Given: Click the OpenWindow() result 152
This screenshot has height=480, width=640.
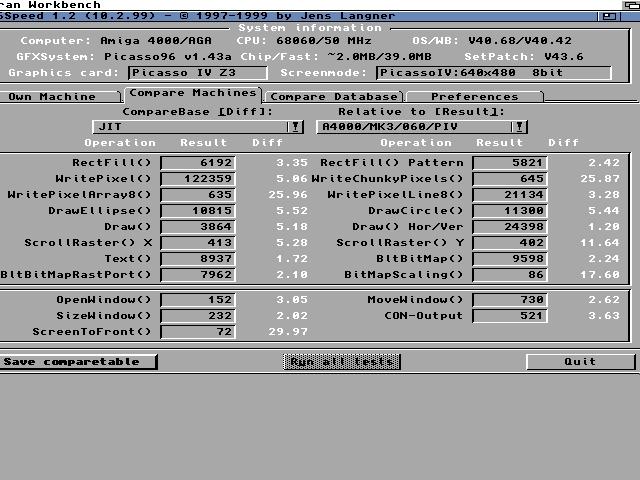Looking at the screenshot, I should (x=198, y=300).
